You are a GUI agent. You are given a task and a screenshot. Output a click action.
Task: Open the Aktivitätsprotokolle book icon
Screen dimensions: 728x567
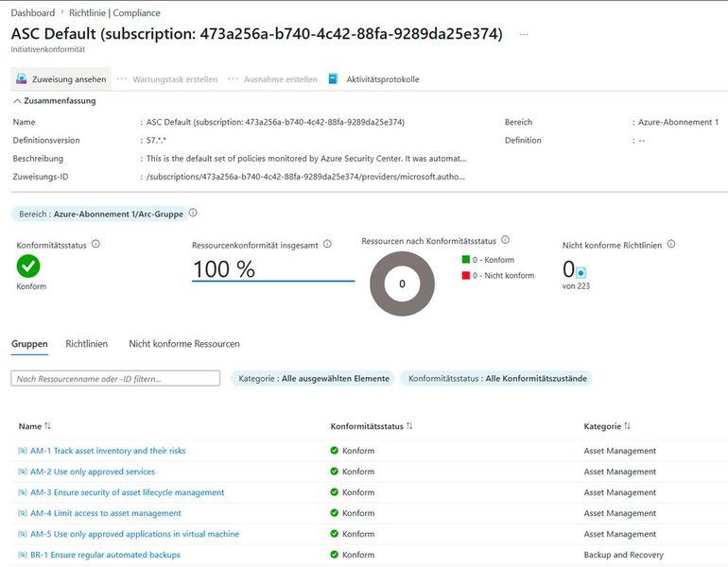point(333,78)
